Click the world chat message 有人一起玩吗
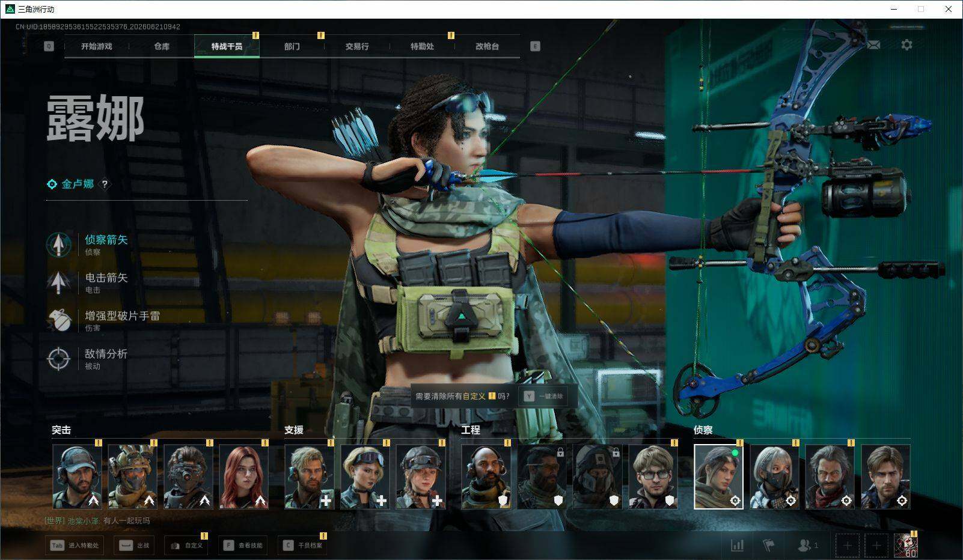Viewport: 963px width, 560px height. coord(126,521)
